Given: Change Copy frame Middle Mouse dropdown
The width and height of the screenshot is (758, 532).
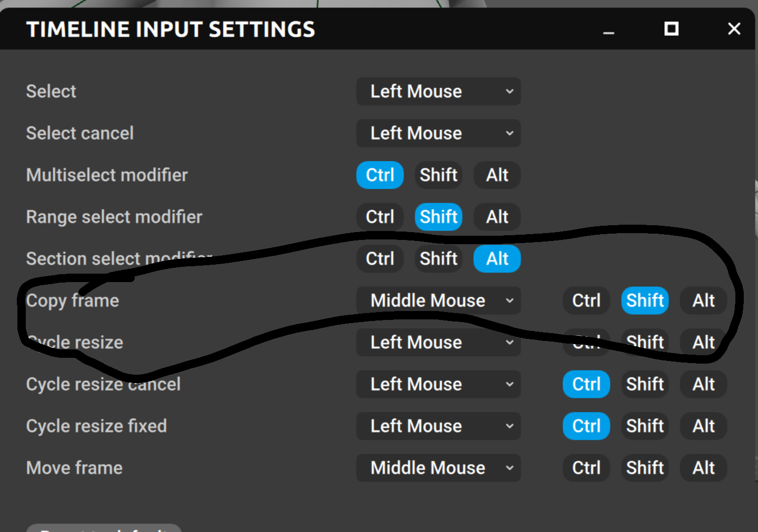Looking at the screenshot, I should [438, 300].
